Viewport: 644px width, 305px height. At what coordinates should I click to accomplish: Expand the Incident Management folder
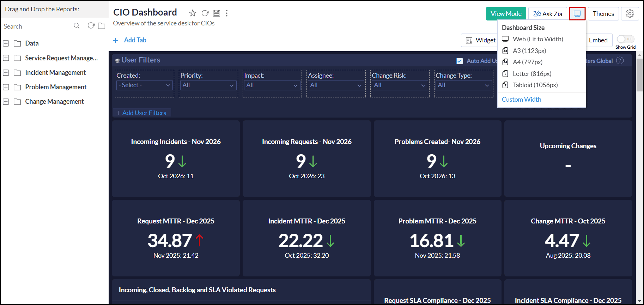coord(6,73)
